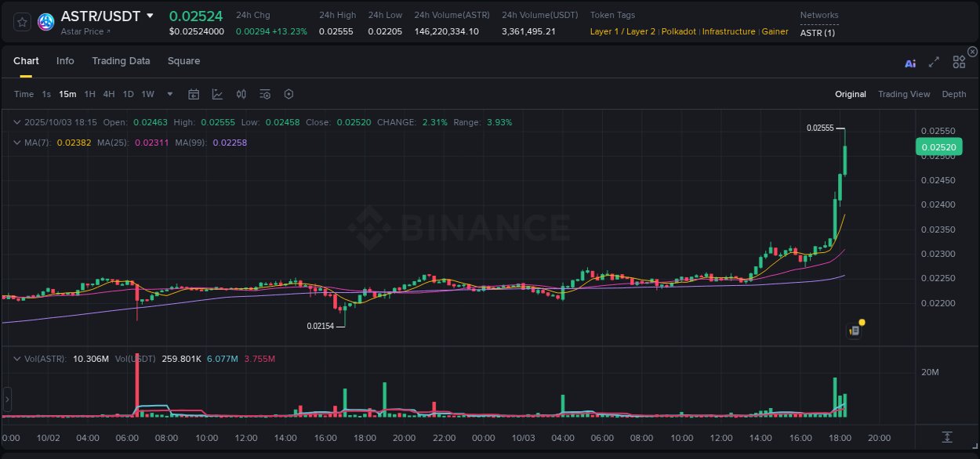980x459 pixels.
Task: Open more time intervals dropdown arrow
Action: [x=169, y=94]
